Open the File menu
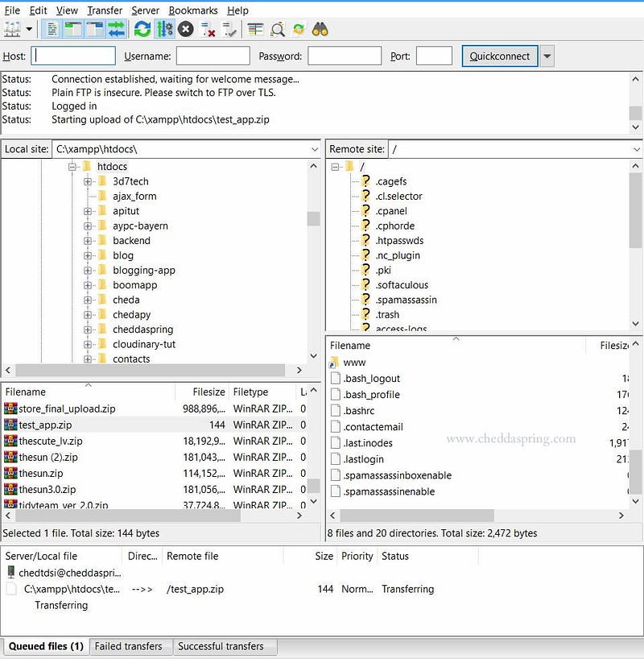Viewport: 644px width, 659px height. tap(12, 10)
